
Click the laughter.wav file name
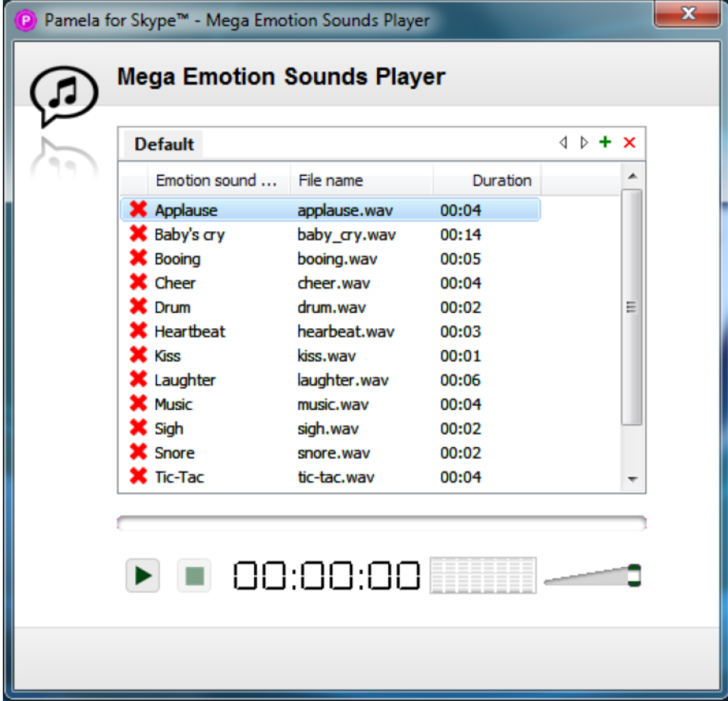tap(343, 380)
